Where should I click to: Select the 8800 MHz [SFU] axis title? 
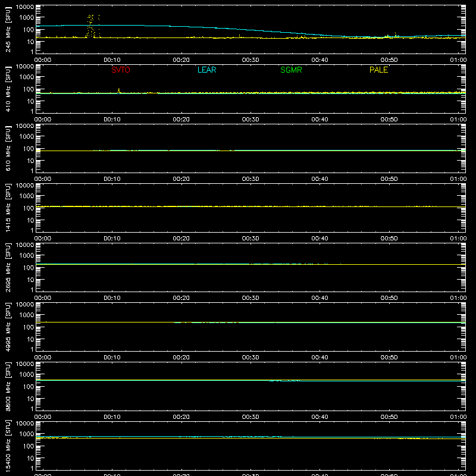[x=8, y=386]
